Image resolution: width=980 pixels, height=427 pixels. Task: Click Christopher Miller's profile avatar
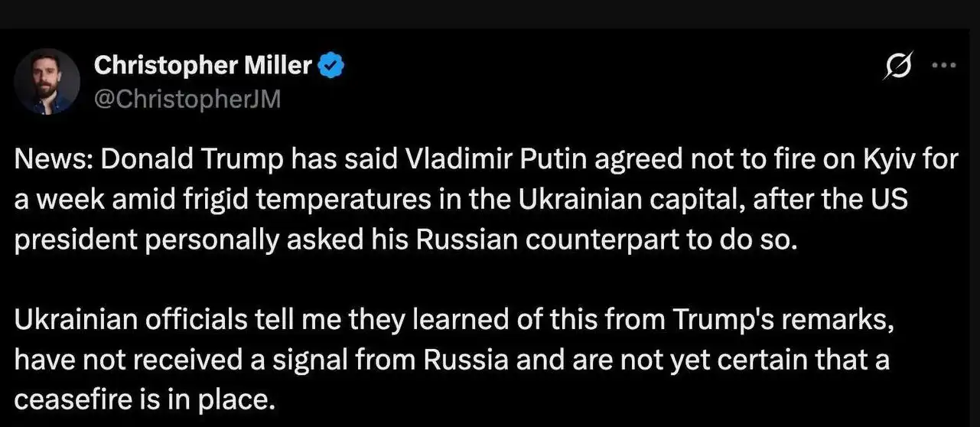pos(47,82)
